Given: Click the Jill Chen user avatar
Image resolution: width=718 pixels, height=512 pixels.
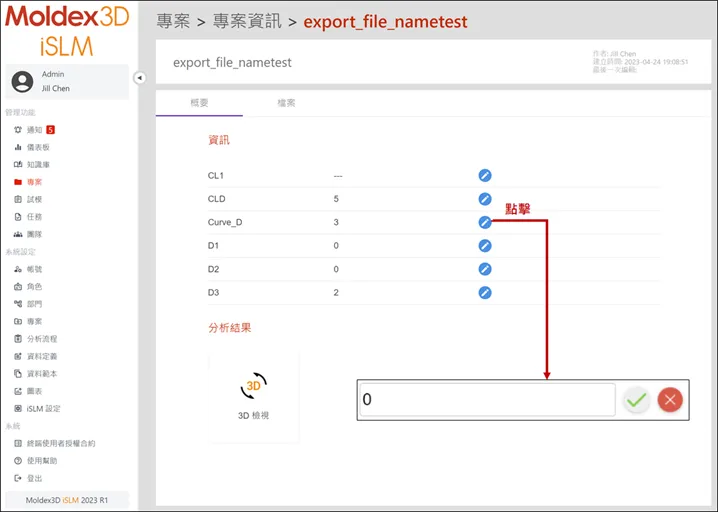Looking at the screenshot, I should click(x=22, y=82).
